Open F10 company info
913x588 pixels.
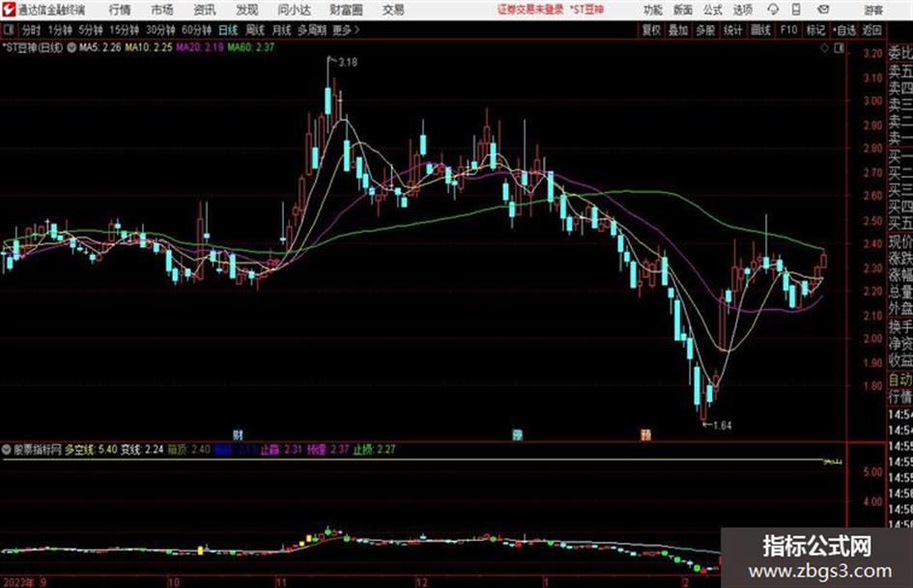click(789, 30)
